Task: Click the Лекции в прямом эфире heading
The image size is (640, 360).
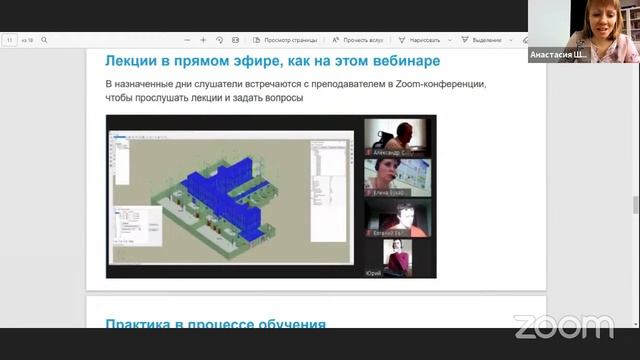Action: click(x=273, y=61)
